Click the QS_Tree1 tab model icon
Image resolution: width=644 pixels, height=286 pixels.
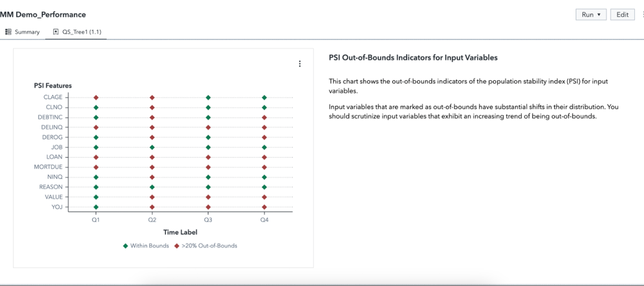click(x=56, y=32)
